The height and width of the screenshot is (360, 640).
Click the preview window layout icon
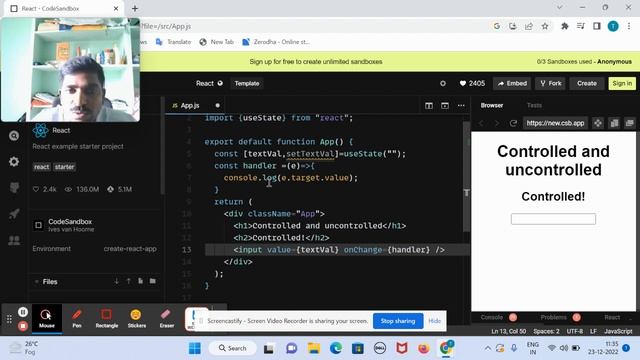click(445, 106)
